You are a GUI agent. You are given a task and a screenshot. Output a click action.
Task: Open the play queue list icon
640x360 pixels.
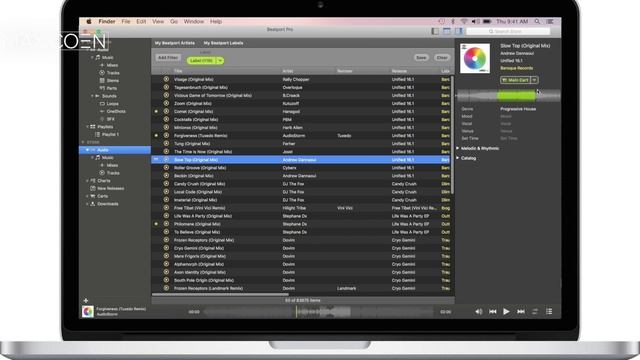pyautogui.click(x=549, y=311)
